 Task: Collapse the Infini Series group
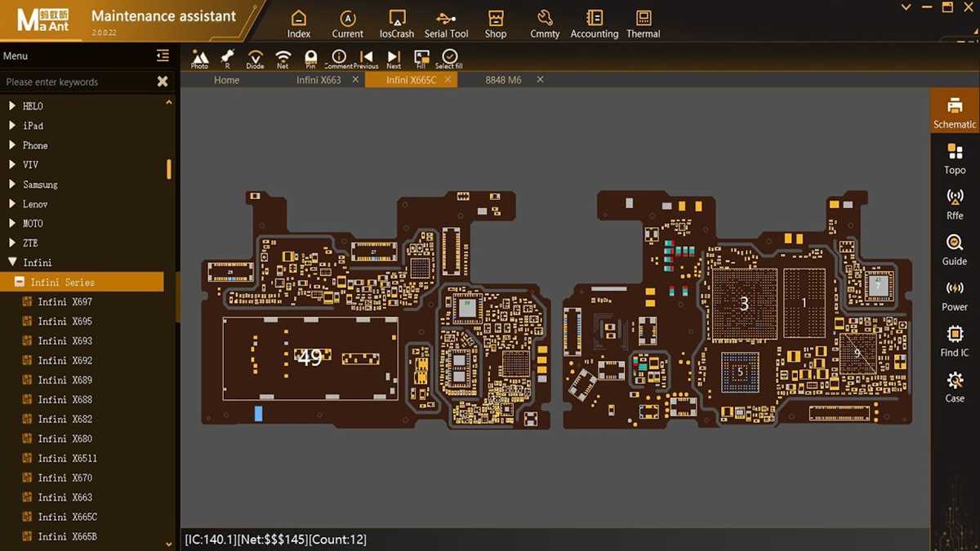[20, 282]
